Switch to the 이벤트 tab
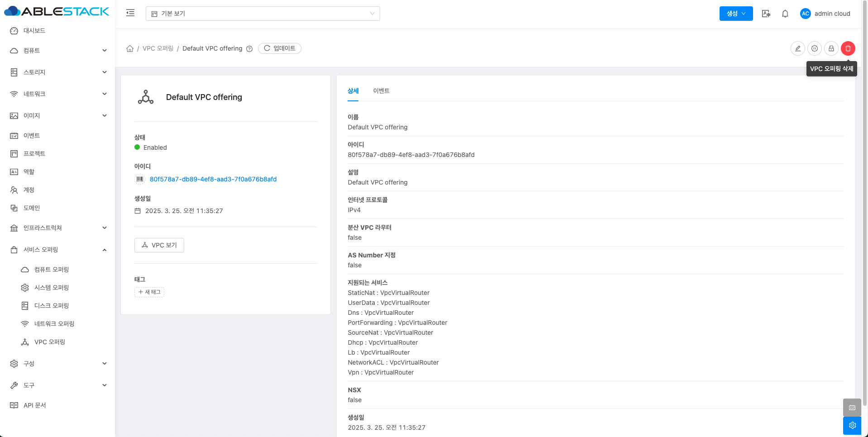868x437 pixels. (381, 91)
